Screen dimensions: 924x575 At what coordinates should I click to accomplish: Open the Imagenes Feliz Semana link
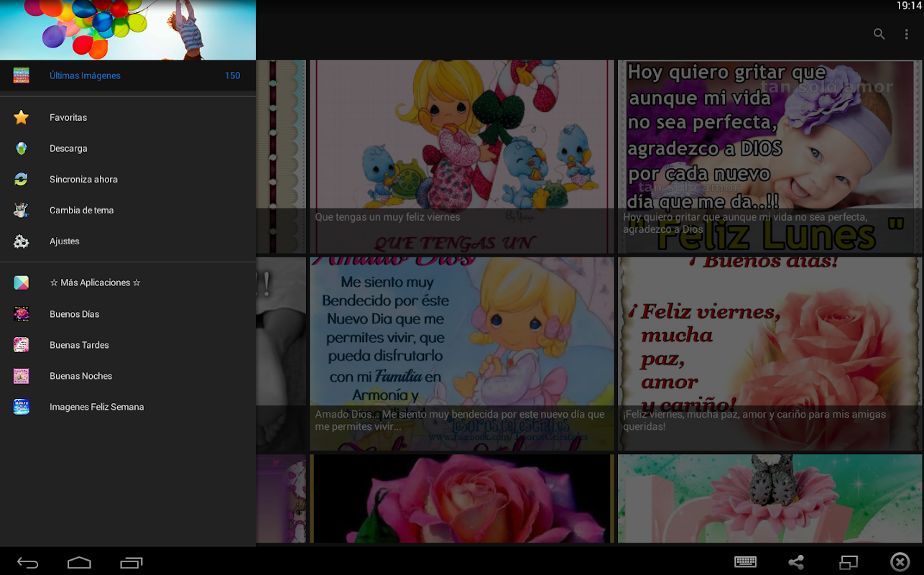[x=128, y=407]
